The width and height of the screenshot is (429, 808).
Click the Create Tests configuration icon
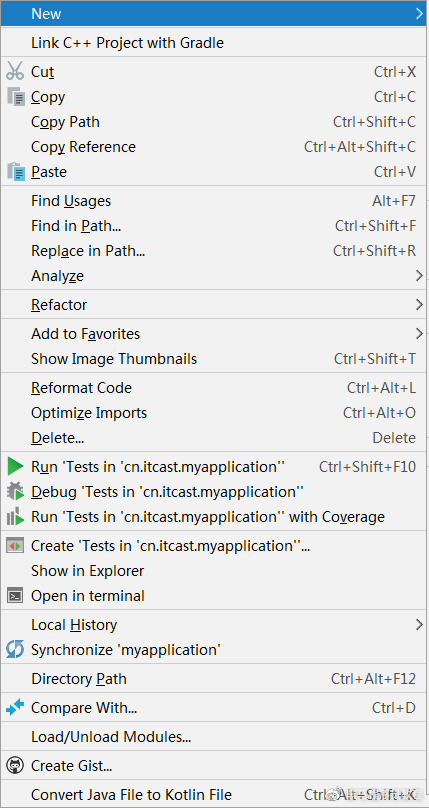pos(15,546)
